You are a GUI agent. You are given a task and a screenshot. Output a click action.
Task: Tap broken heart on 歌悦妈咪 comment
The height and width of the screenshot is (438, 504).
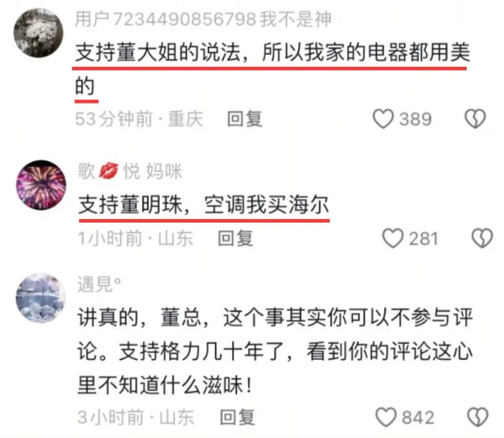coord(482,238)
